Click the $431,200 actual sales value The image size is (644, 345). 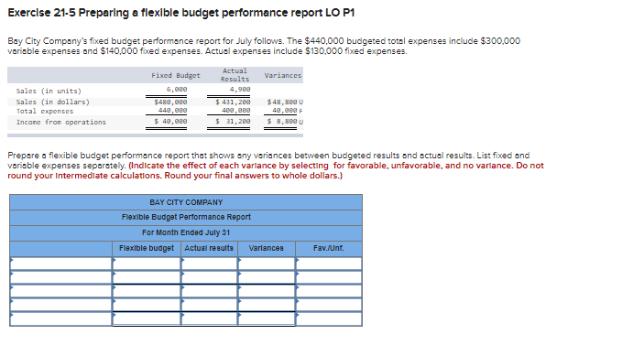point(234,102)
